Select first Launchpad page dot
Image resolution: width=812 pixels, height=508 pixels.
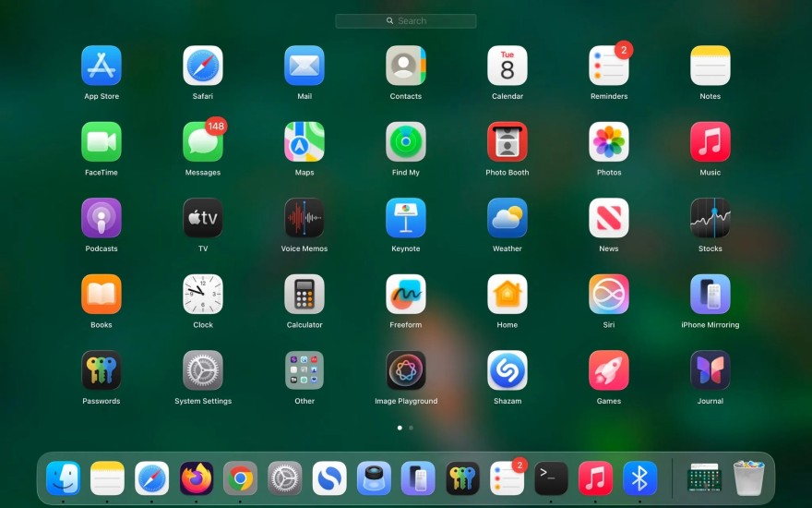tap(400, 428)
